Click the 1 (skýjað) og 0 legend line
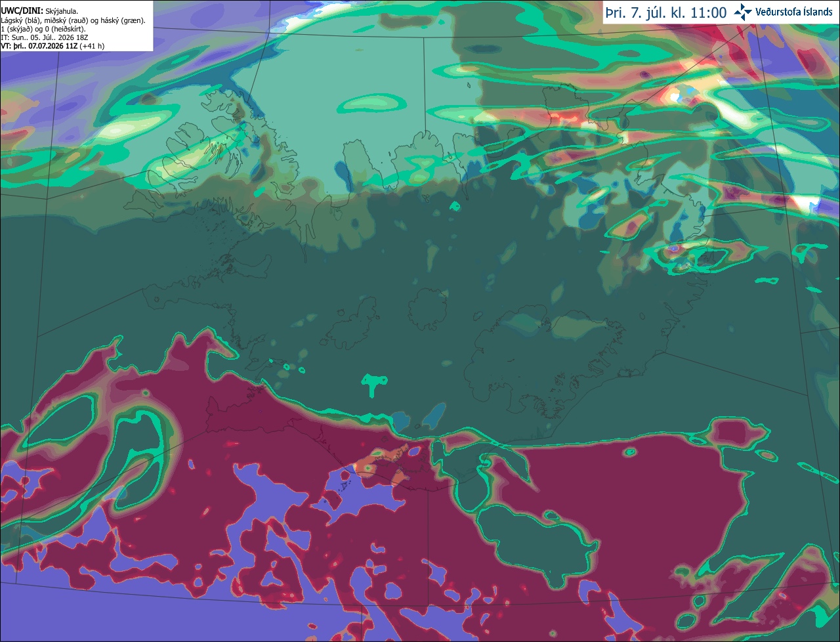This screenshot has height=642, width=840. (x=44, y=29)
